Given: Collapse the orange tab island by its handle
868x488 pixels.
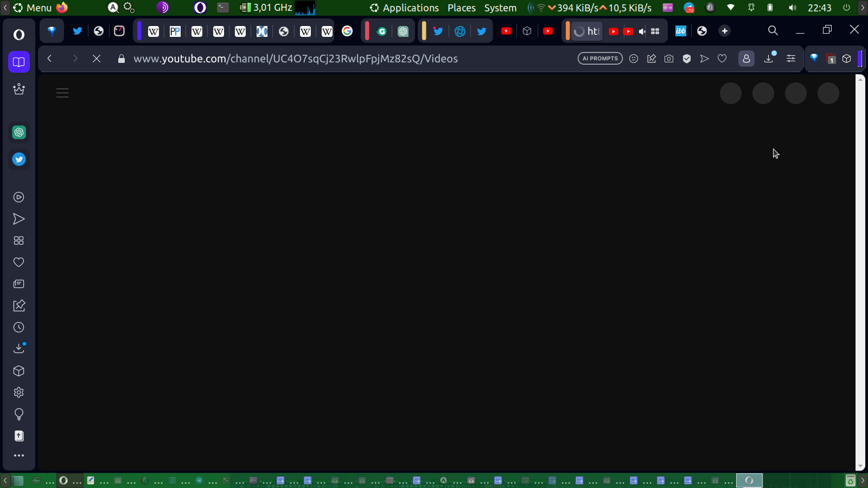Looking at the screenshot, I should [568, 31].
